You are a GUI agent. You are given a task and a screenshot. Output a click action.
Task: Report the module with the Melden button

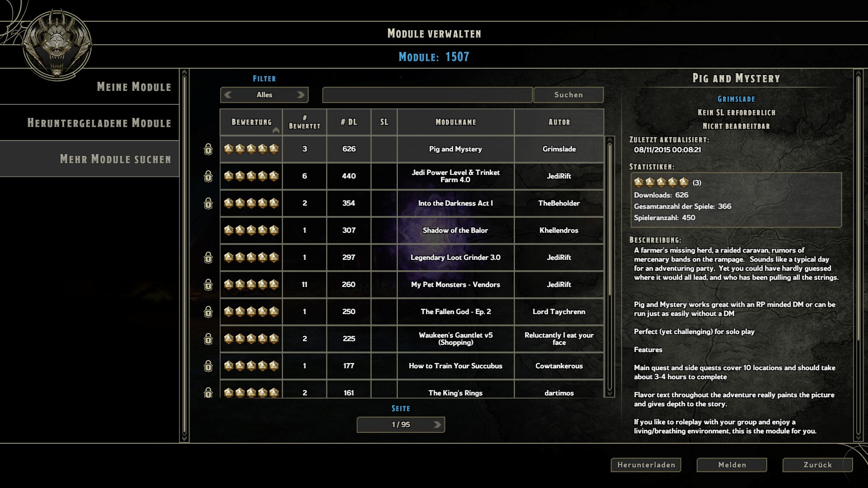[732, 465]
